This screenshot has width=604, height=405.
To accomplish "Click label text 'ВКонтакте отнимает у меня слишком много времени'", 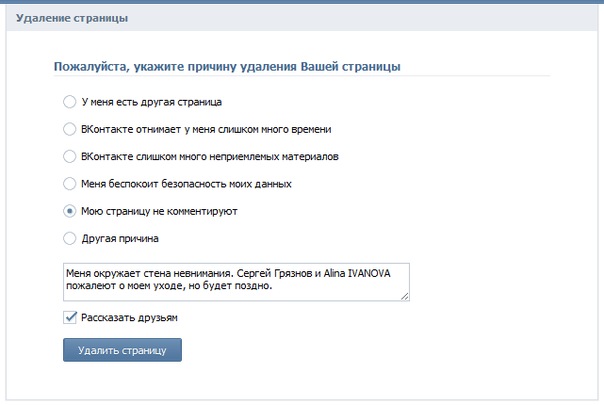I will coord(206,129).
